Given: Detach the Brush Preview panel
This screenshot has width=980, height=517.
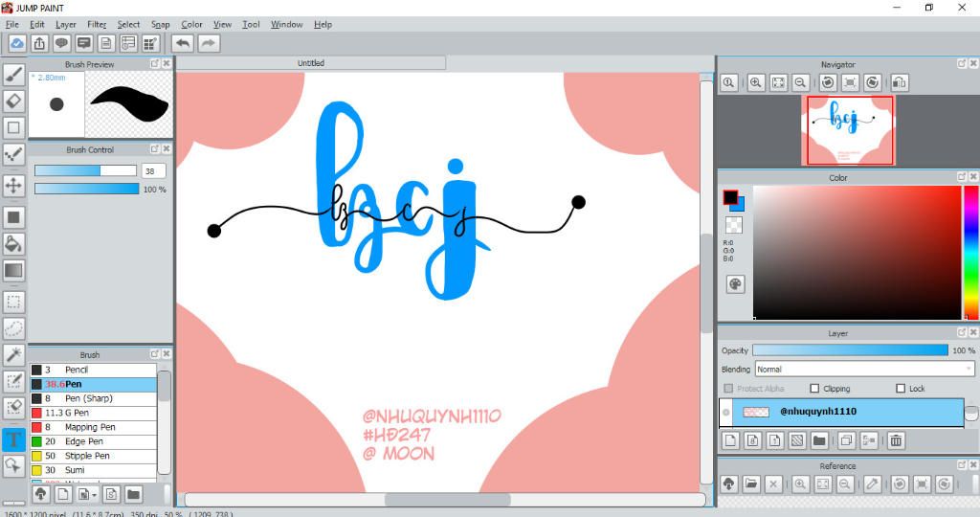Looking at the screenshot, I should point(154,64).
